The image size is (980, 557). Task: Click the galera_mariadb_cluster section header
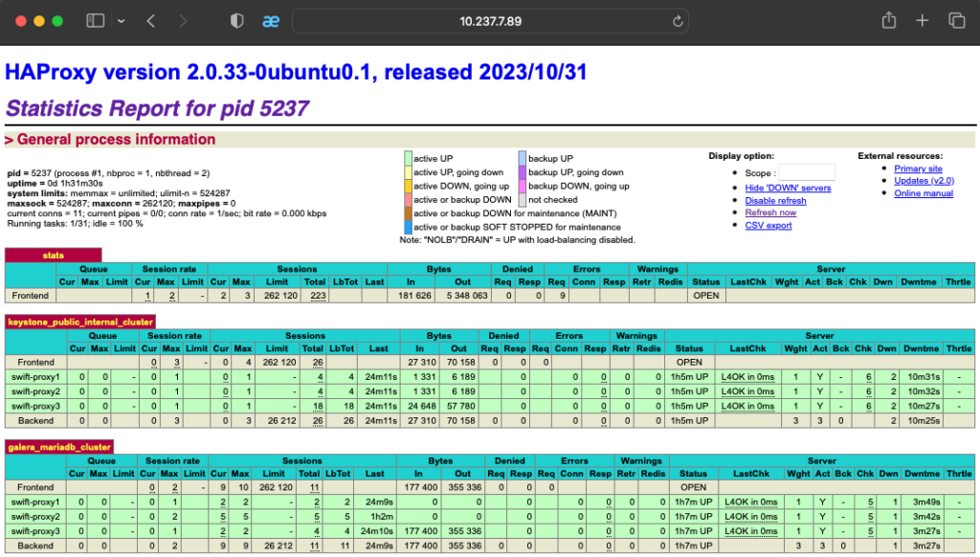[x=59, y=447]
